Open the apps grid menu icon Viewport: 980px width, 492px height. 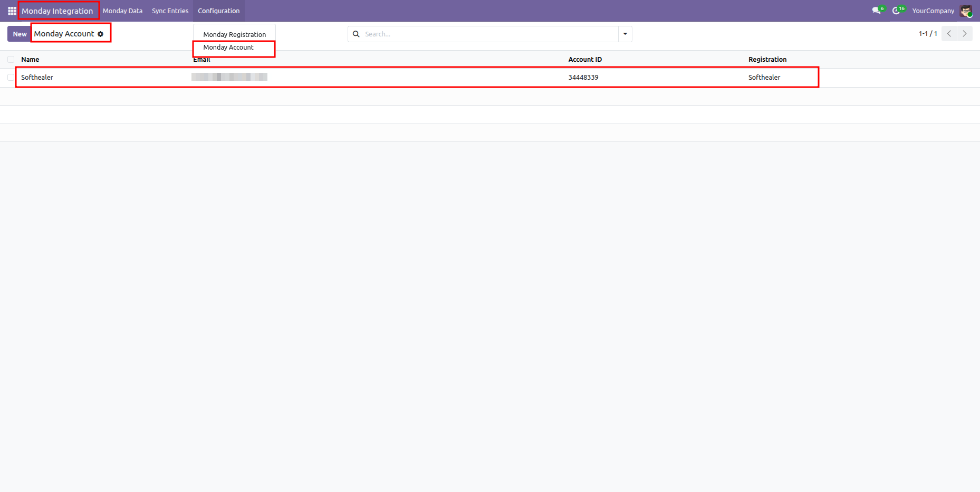pyautogui.click(x=12, y=11)
